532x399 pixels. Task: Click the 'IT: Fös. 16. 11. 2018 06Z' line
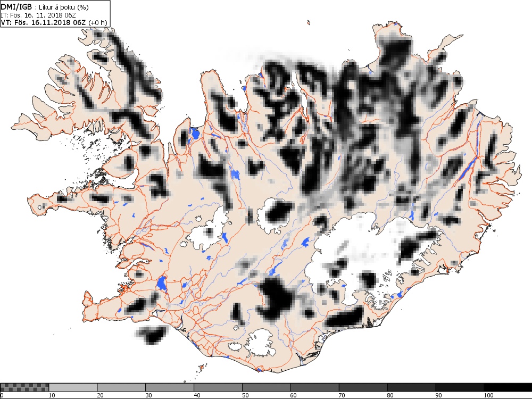(38, 15)
